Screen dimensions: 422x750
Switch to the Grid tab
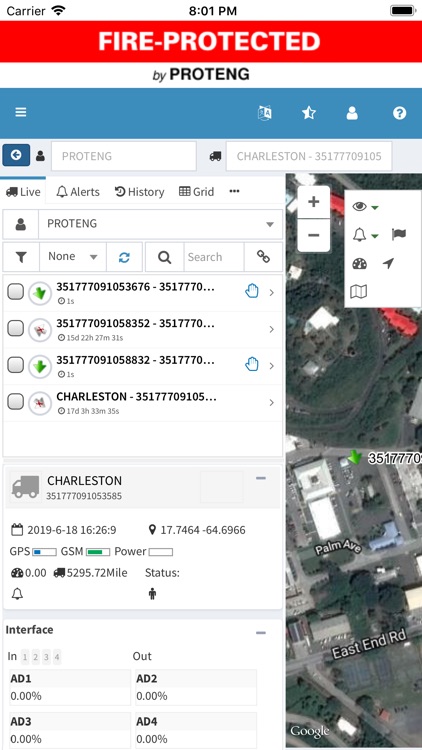click(x=196, y=192)
